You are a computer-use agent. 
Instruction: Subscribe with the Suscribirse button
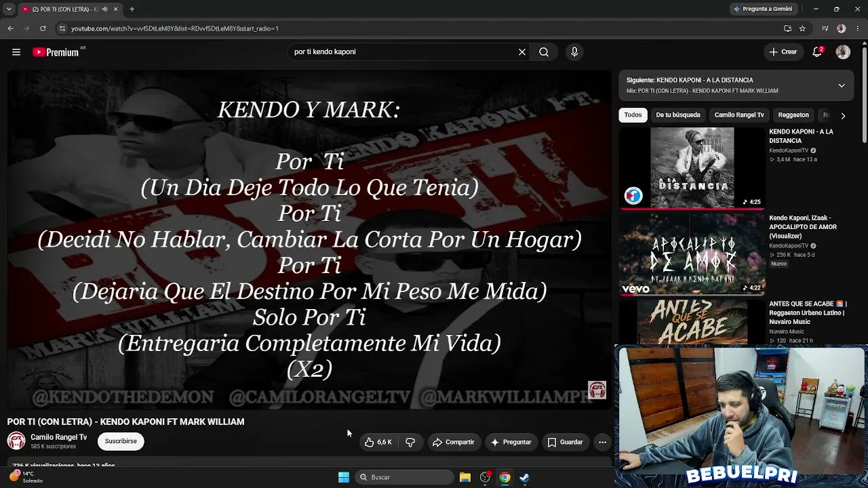[x=121, y=441]
